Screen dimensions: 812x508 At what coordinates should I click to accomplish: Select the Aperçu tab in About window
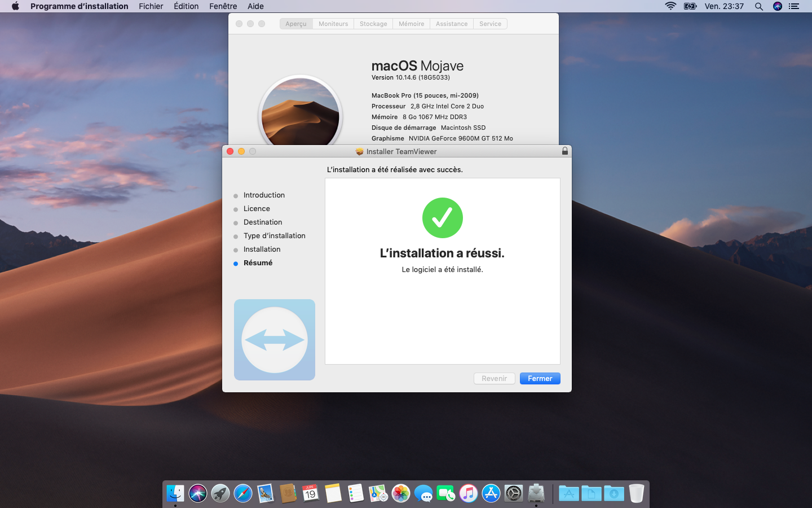(296, 24)
